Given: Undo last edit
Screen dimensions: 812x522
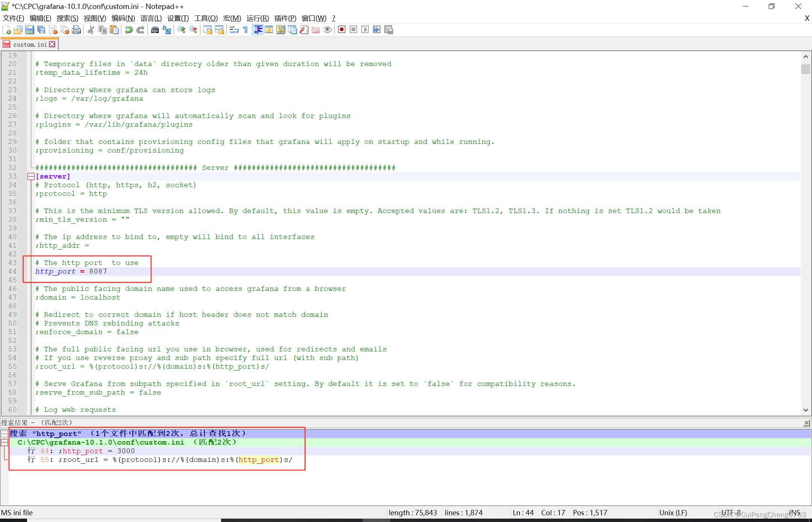Looking at the screenshot, I should click(129, 30).
